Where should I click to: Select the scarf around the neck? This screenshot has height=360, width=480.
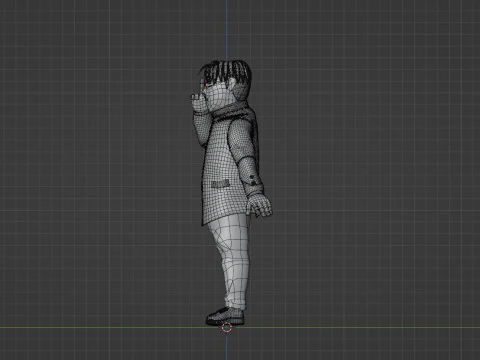[233, 112]
